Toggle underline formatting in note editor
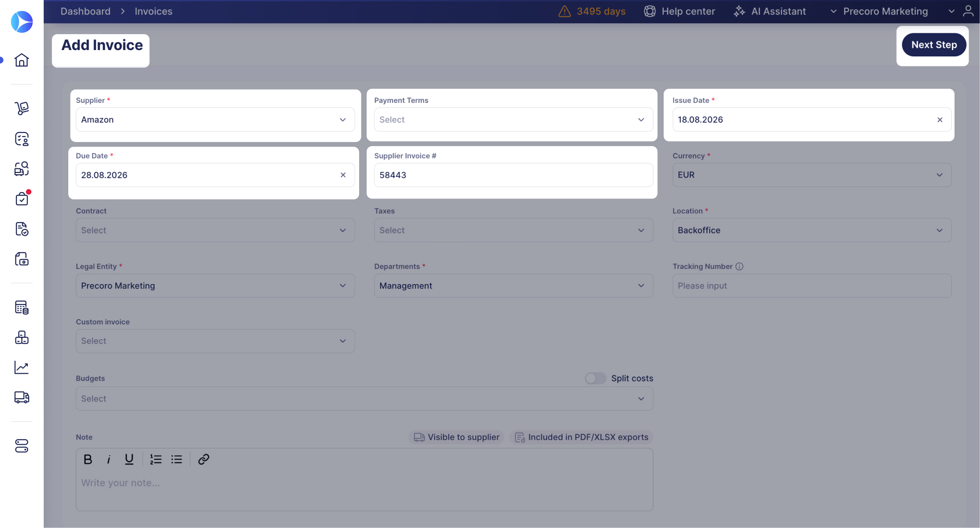 129,460
